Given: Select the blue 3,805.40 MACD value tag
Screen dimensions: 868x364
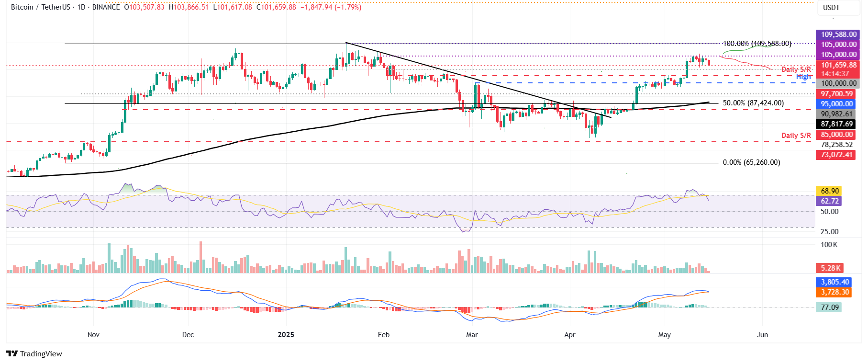Looking at the screenshot, I should pos(835,282).
